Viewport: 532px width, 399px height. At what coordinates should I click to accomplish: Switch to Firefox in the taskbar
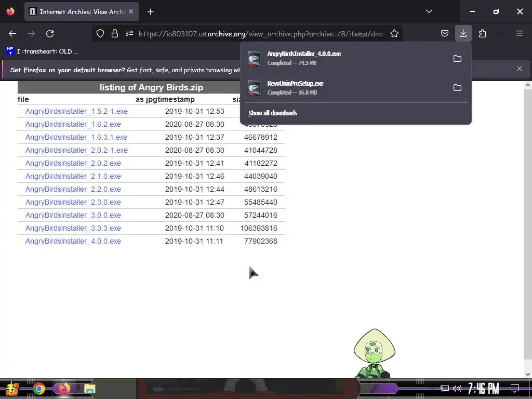pos(64,389)
